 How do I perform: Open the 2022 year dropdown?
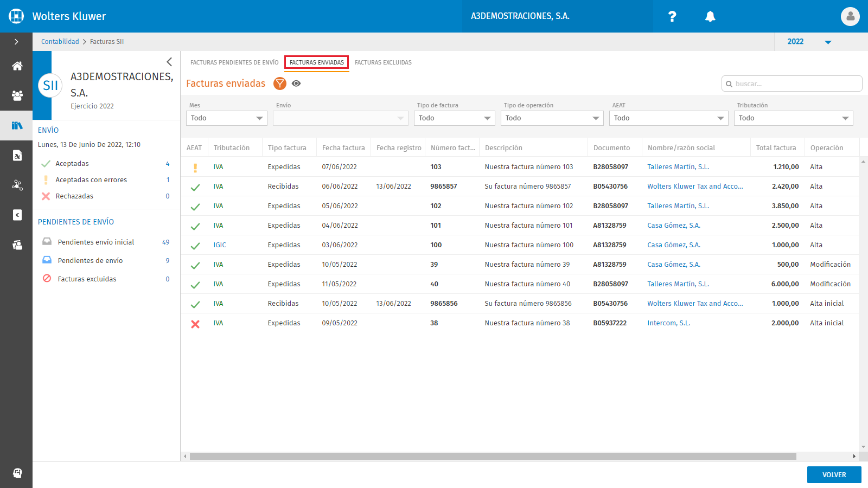tap(809, 42)
